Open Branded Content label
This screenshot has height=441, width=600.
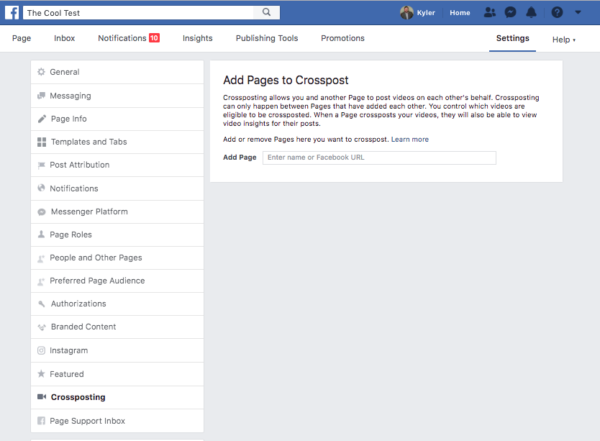[83, 327]
